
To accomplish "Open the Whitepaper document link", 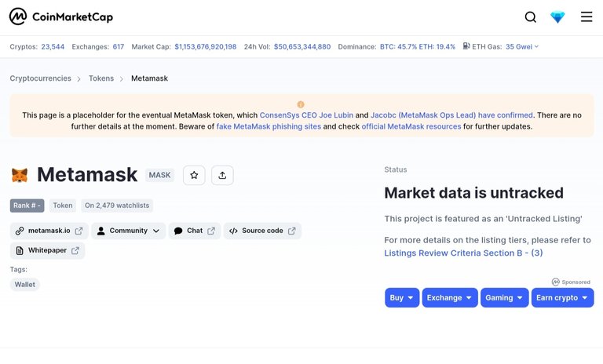I will click(x=48, y=251).
